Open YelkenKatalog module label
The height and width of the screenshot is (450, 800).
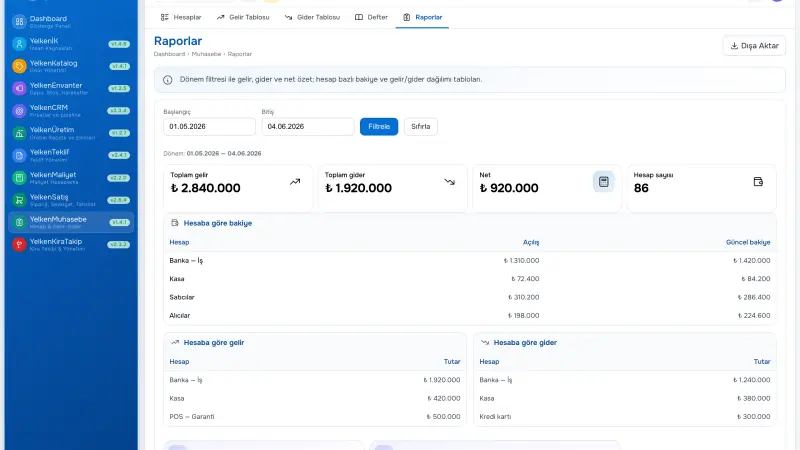[54, 63]
